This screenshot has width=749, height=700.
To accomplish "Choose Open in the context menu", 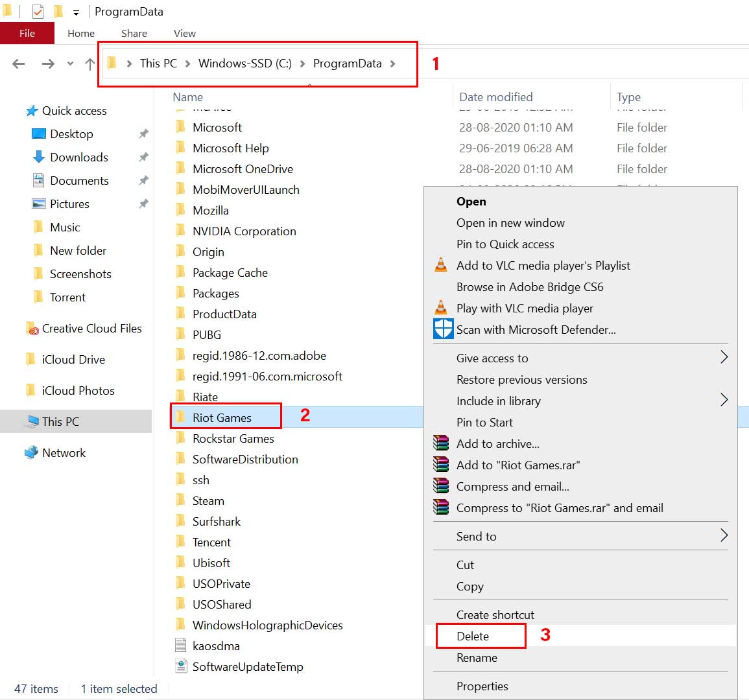I will pos(471,202).
